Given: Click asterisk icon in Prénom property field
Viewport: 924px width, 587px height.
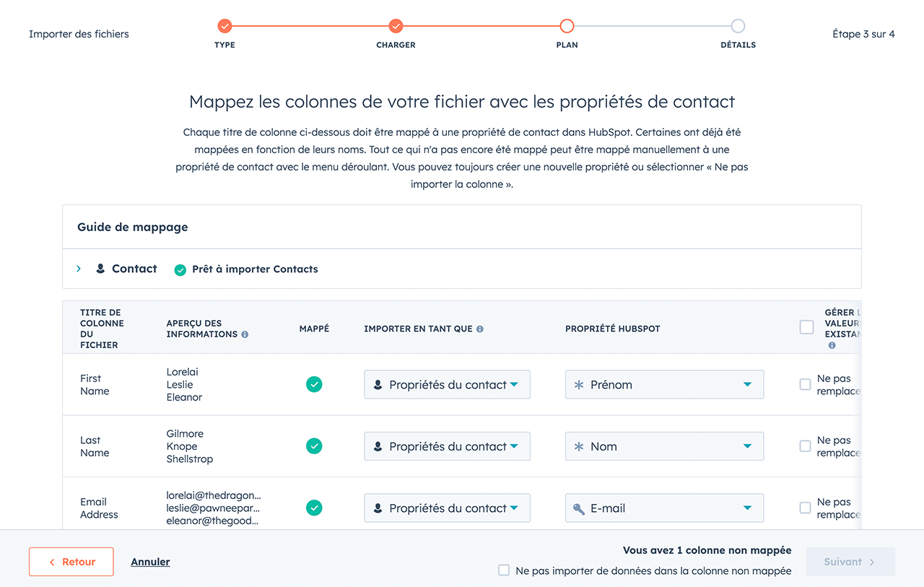Looking at the screenshot, I should pyautogui.click(x=579, y=385).
